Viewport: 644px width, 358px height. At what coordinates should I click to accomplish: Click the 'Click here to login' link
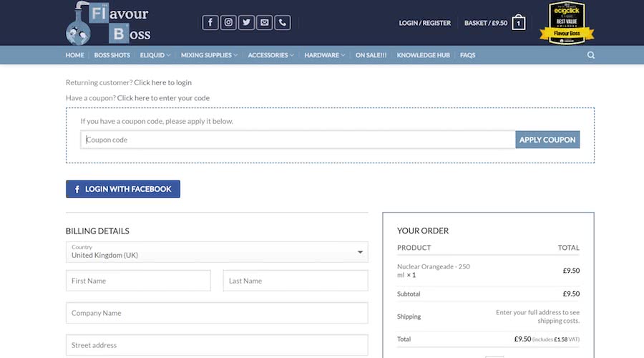tap(162, 82)
